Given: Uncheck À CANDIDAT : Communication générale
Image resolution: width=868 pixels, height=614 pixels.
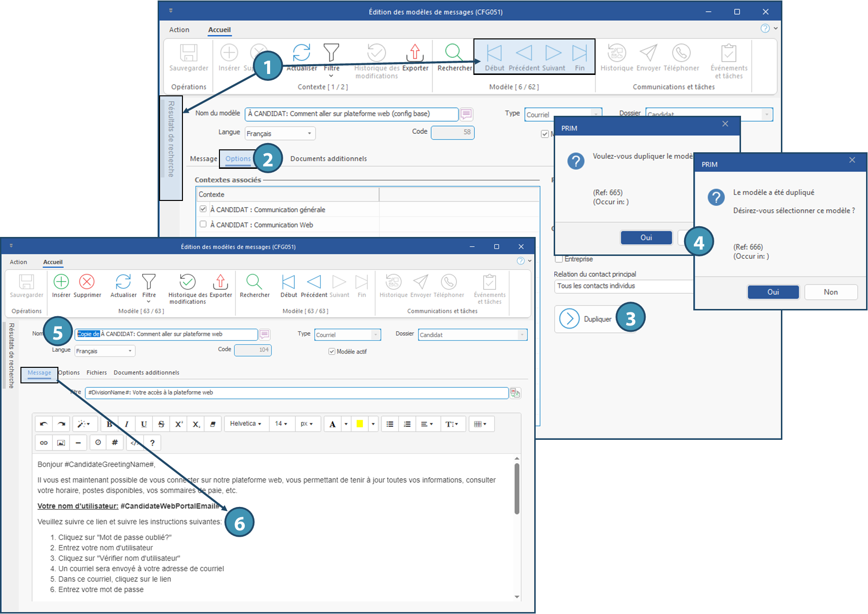Looking at the screenshot, I should tap(203, 209).
